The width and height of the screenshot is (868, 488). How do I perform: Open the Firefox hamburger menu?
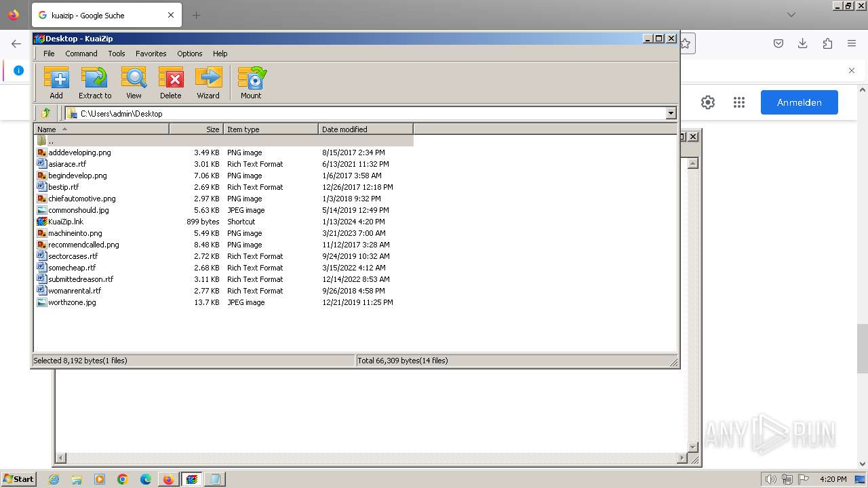click(x=852, y=43)
